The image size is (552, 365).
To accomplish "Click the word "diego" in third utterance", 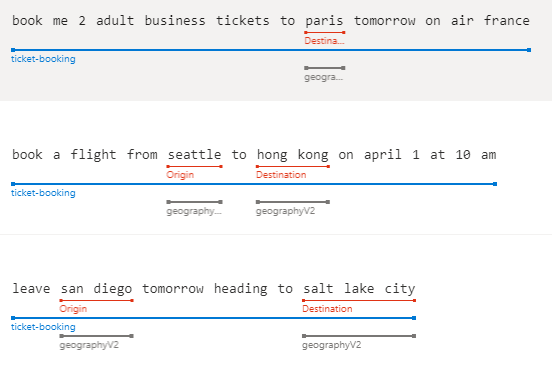I will (x=113, y=289).
